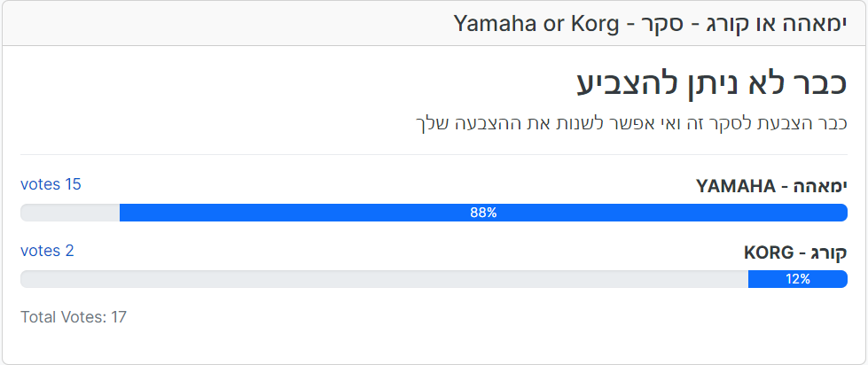Select the 'ימאהה - YAMAHA' option label
This screenshot has height=365, width=868.
pos(771,186)
